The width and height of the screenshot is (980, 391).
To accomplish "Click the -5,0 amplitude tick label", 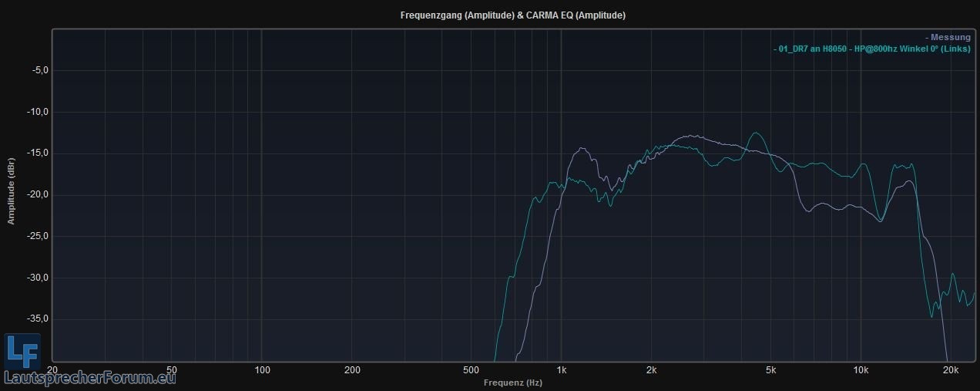I will pos(39,70).
